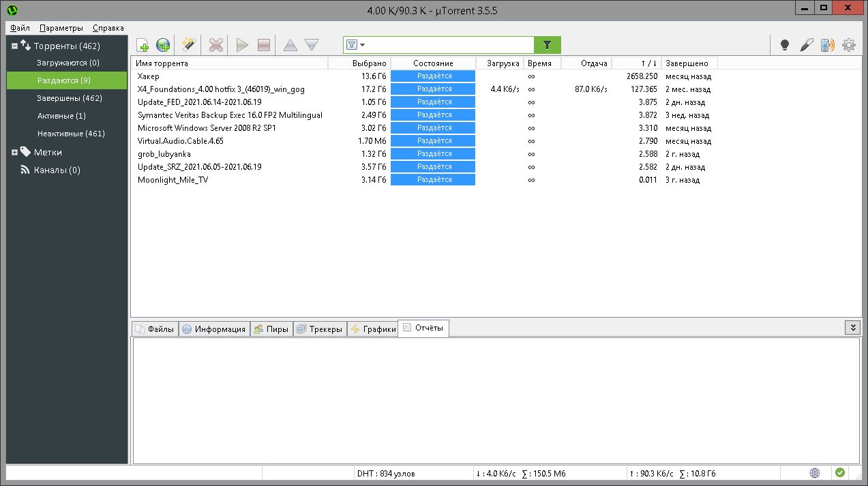The height and width of the screenshot is (486, 868).
Task: Open Preferences via the gear icon
Action: pyautogui.click(x=849, y=45)
